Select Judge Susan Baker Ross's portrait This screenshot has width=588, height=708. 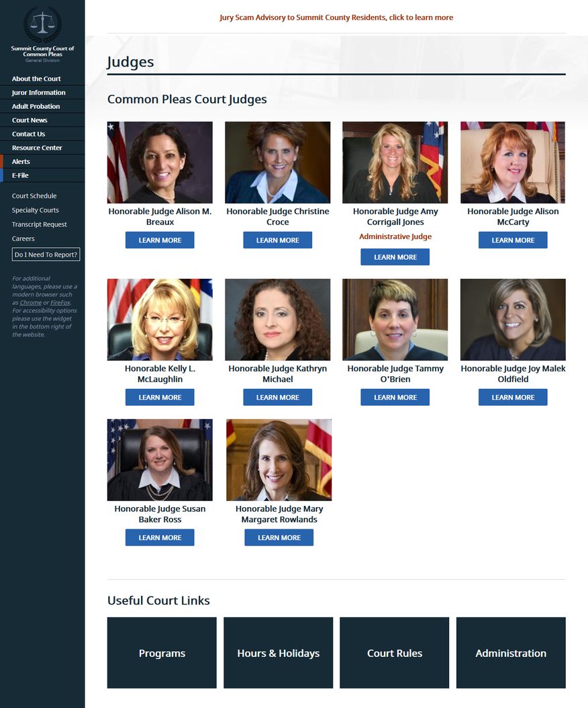[160, 459]
